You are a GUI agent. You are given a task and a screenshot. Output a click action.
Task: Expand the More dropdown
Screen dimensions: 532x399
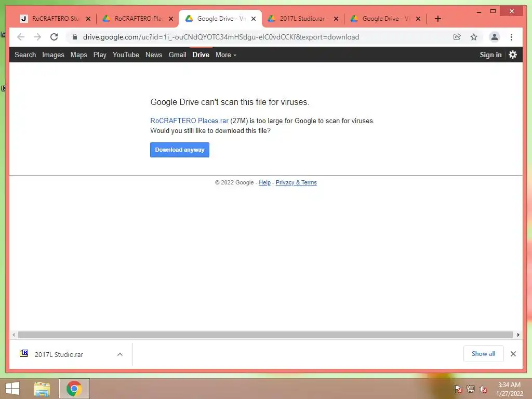click(x=226, y=55)
